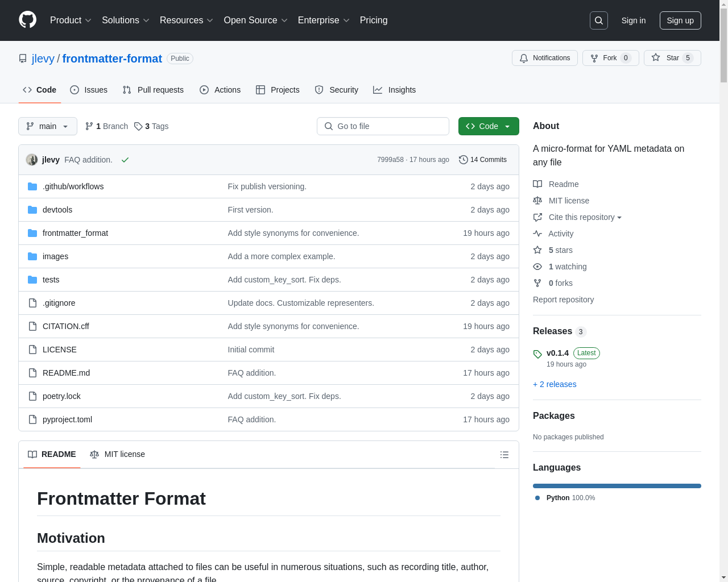Click jlevy avatar in latest commit row
The image size is (728, 582).
click(x=32, y=160)
